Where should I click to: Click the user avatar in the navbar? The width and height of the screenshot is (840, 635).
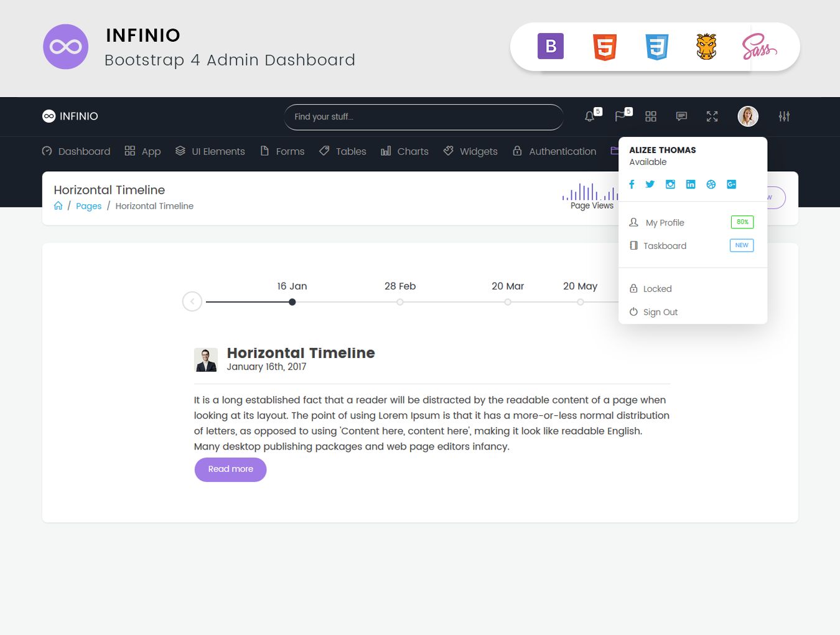pyautogui.click(x=748, y=116)
